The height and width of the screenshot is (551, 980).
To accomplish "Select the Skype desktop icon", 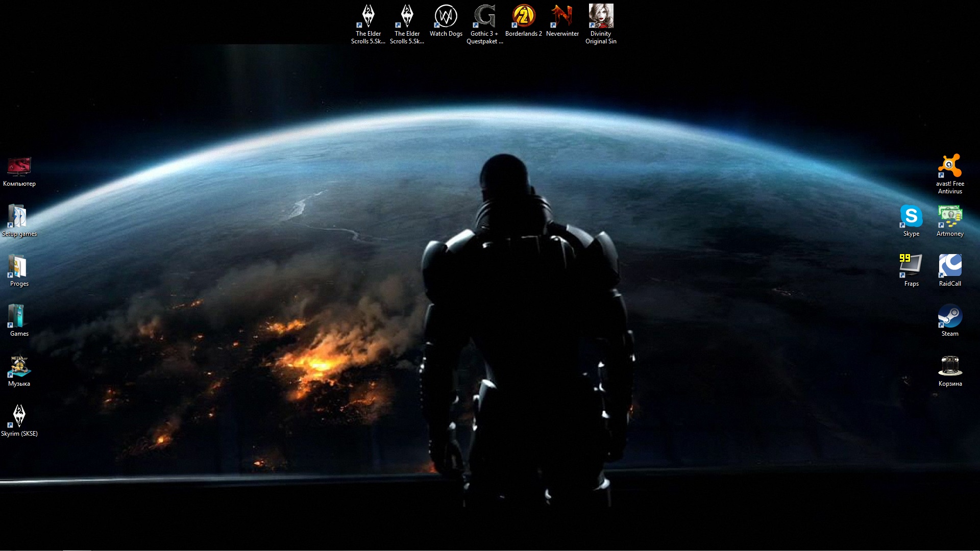I will click(912, 221).
